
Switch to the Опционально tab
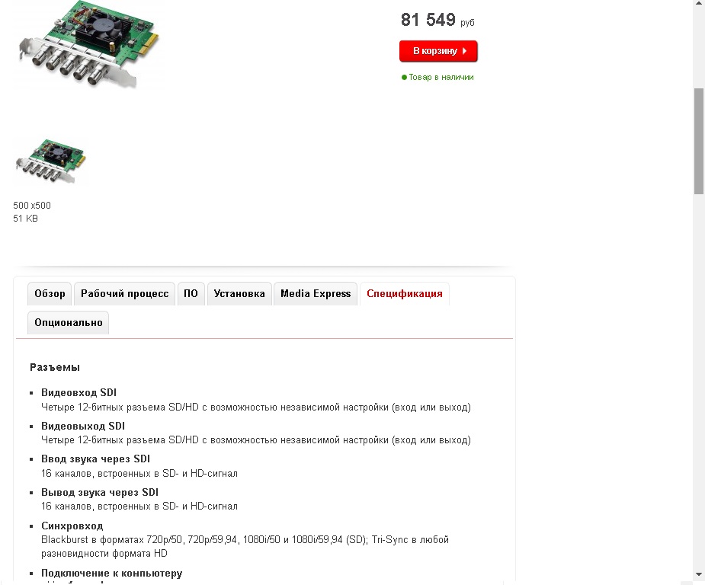pos(69,322)
